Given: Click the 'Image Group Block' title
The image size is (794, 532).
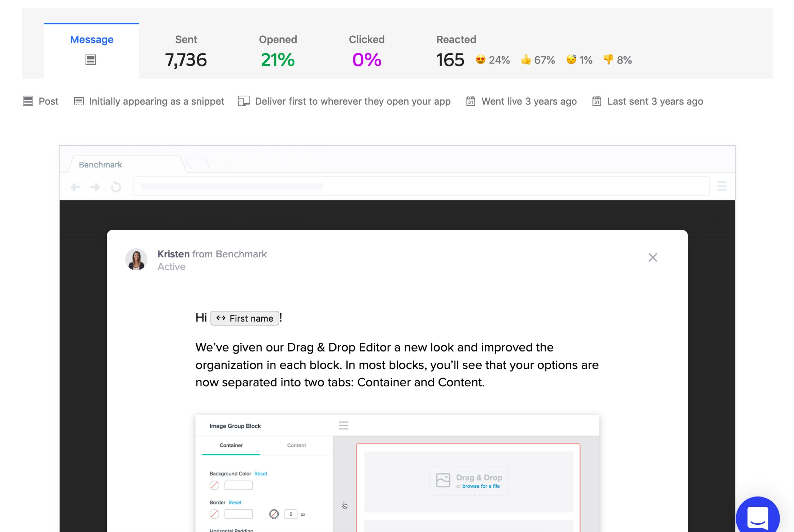Looking at the screenshot, I should coord(235,426).
